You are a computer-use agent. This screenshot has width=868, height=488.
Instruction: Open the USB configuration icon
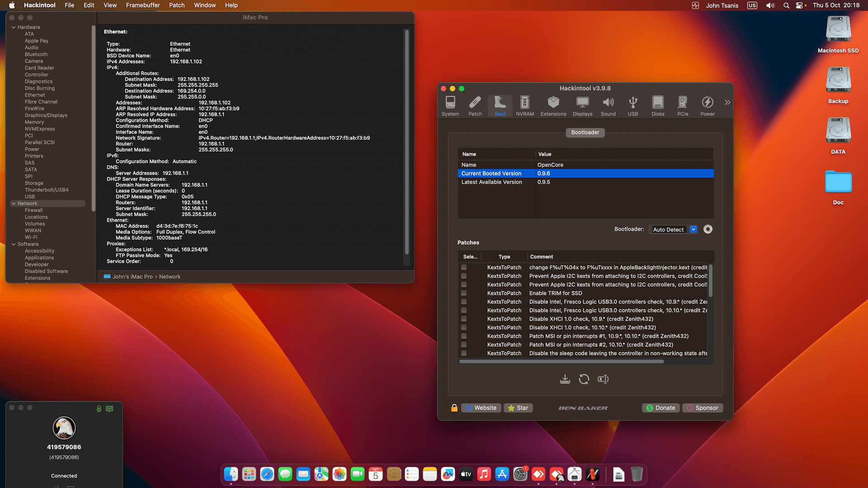(x=632, y=105)
